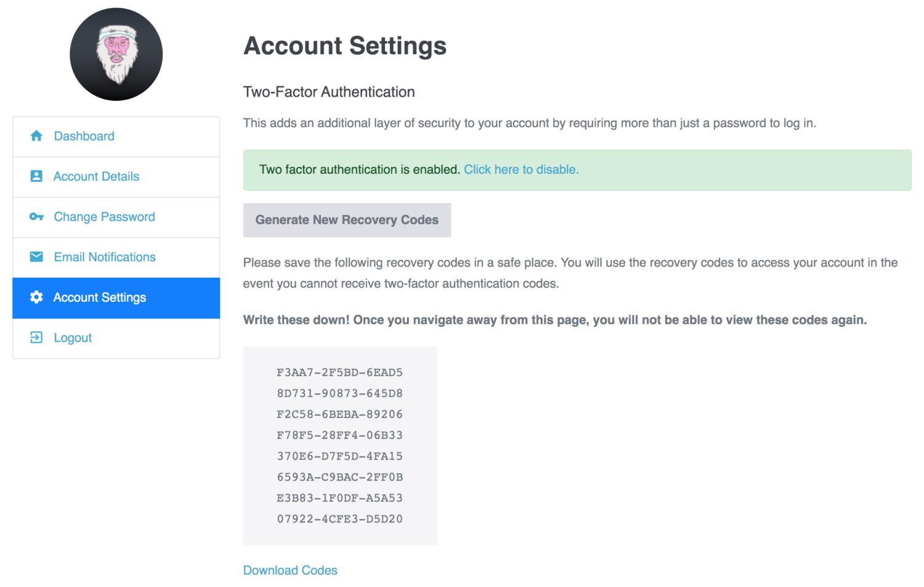Click the home icon beside Dashboard
This screenshot has height=587, width=924.
pos(36,136)
